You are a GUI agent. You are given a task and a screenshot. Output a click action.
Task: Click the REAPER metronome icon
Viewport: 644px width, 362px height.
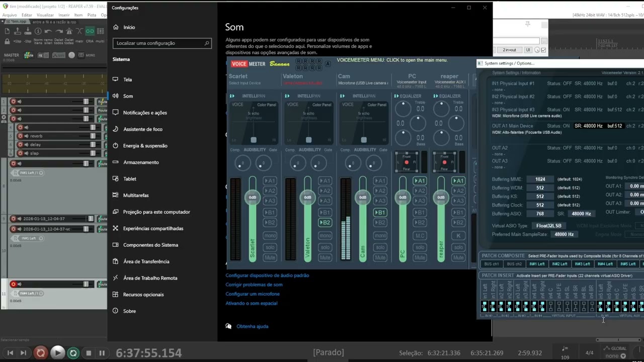pyautogui.click(x=69, y=31)
